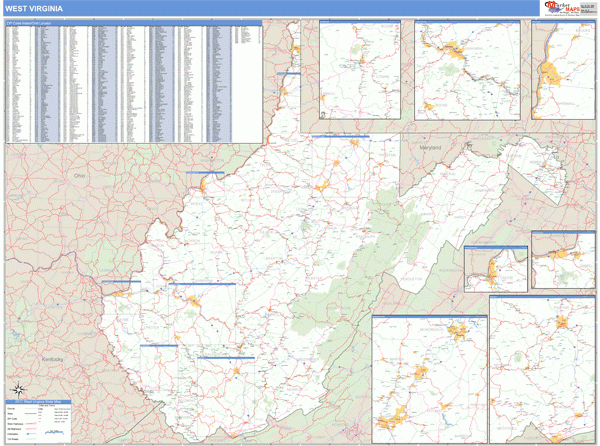The height and width of the screenshot is (446, 600).
Task: Click the BROOKE county label in the inset
Action: click(583, 31)
